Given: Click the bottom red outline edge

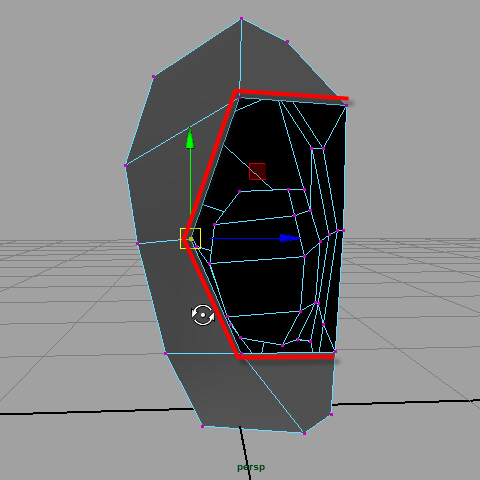Looking at the screenshot, I should click(x=286, y=357).
